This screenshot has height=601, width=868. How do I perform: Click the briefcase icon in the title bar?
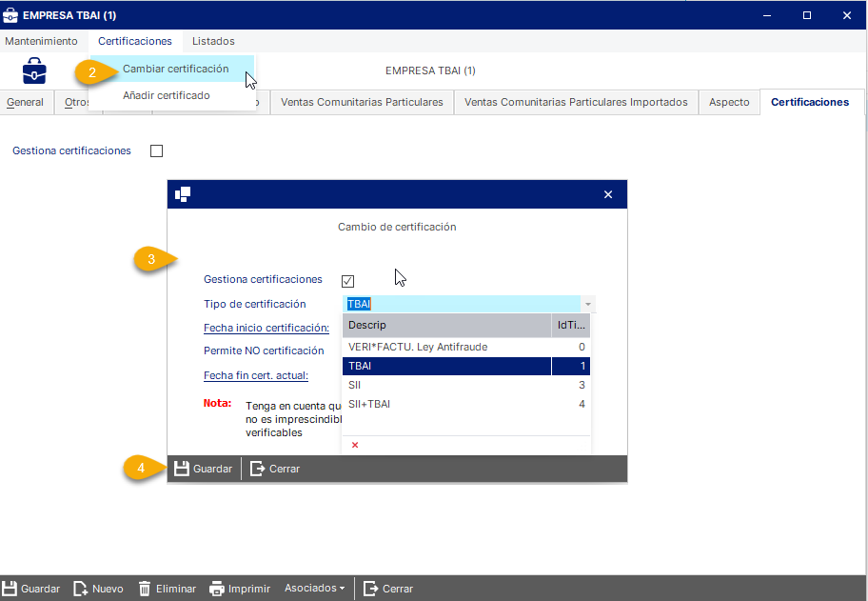10,15
